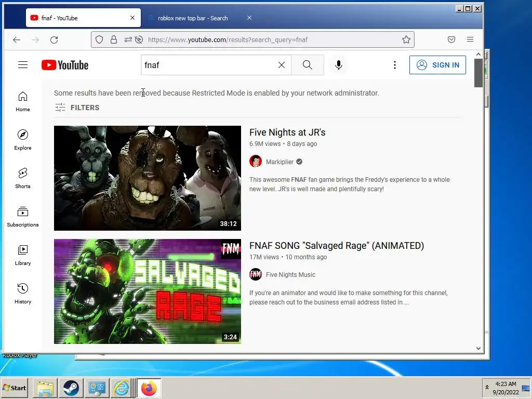The width and height of the screenshot is (532, 399).
Task: Click Firefox back arrow
Action: coord(16,39)
